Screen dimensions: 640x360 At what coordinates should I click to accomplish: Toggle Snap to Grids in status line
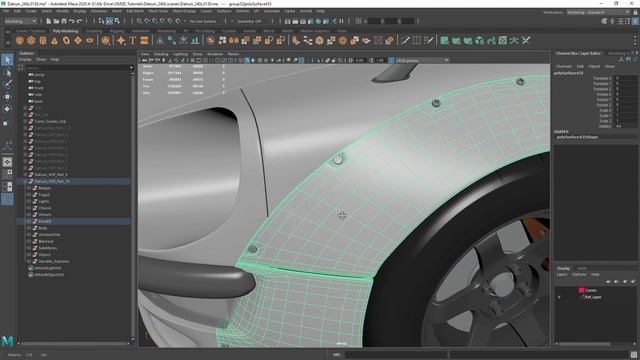point(139,21)
